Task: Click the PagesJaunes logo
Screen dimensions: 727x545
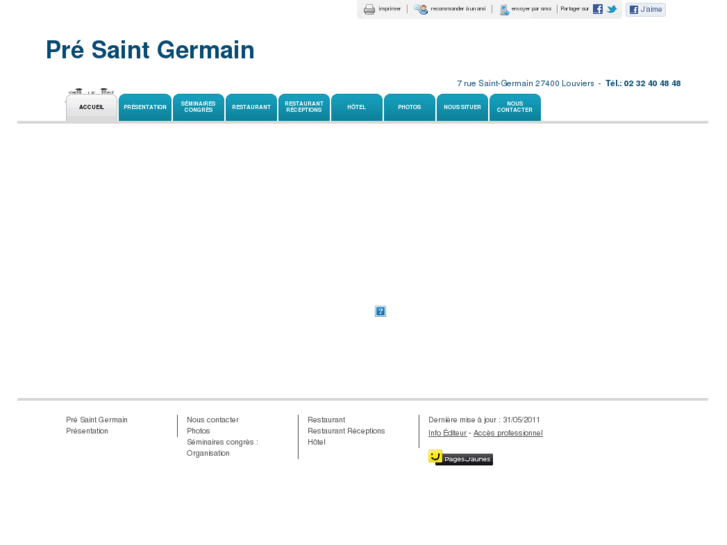Action: pos(460,457)
